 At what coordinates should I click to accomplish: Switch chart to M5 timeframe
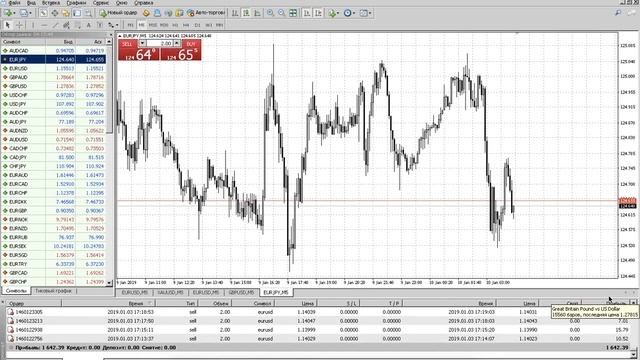pos(141,25)
